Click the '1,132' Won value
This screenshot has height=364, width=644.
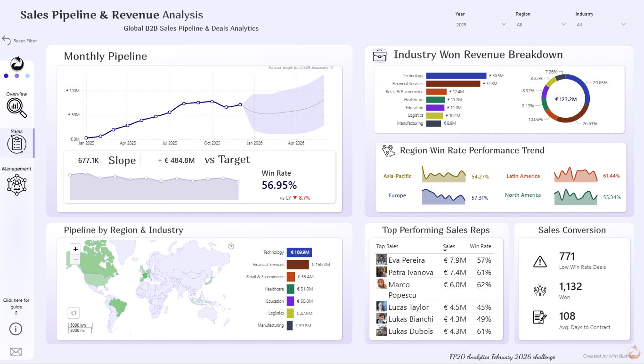point(571,286)
